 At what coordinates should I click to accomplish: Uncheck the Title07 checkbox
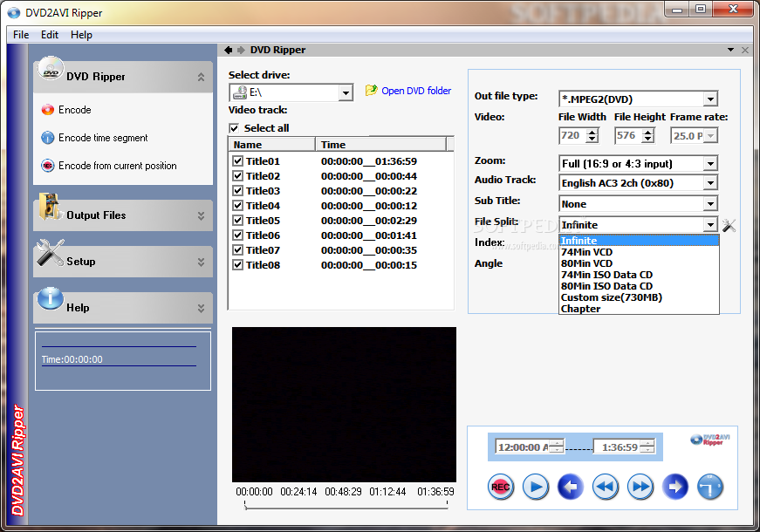click(238, 250)
